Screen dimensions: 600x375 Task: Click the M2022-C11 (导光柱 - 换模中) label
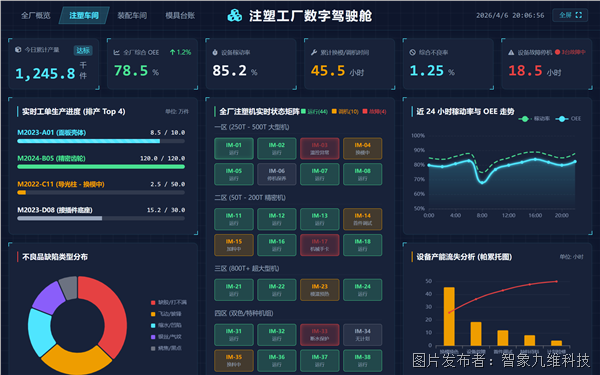61,184
